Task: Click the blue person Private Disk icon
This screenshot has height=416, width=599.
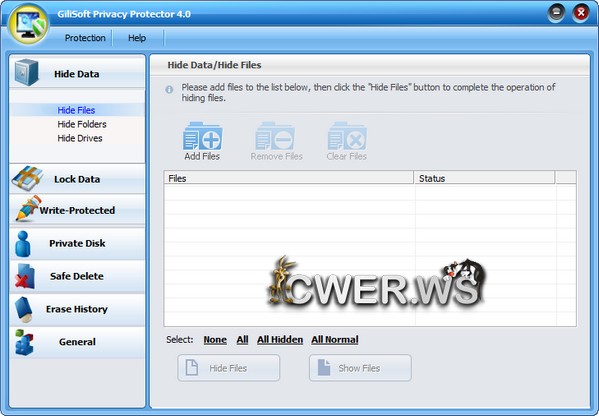Action: [23, 243]
